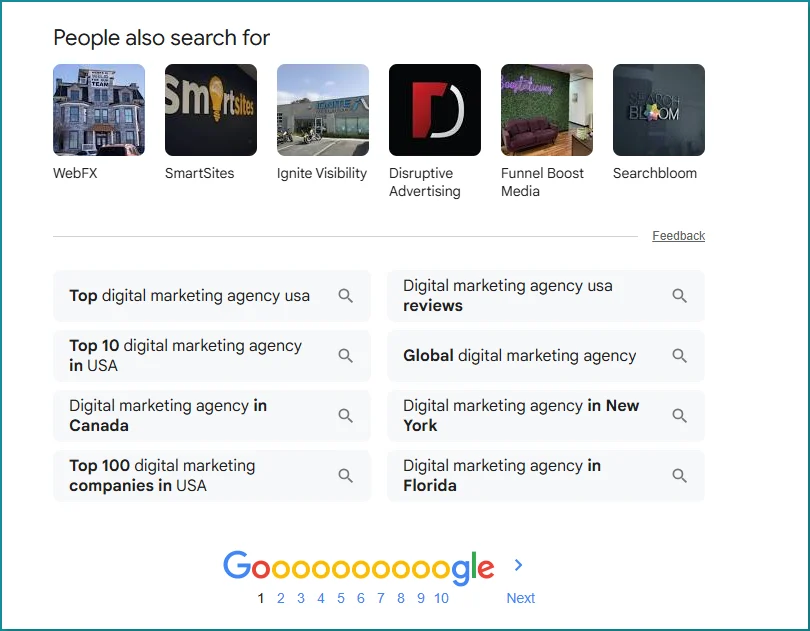Select the Searchbloom thumbnail

pos(658,109)
